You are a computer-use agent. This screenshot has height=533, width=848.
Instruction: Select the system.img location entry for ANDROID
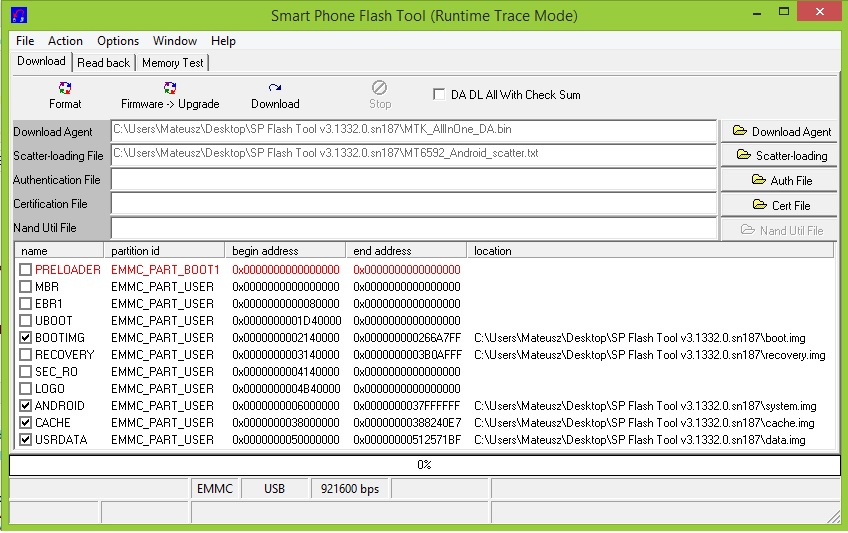click(x=645, y=406)
